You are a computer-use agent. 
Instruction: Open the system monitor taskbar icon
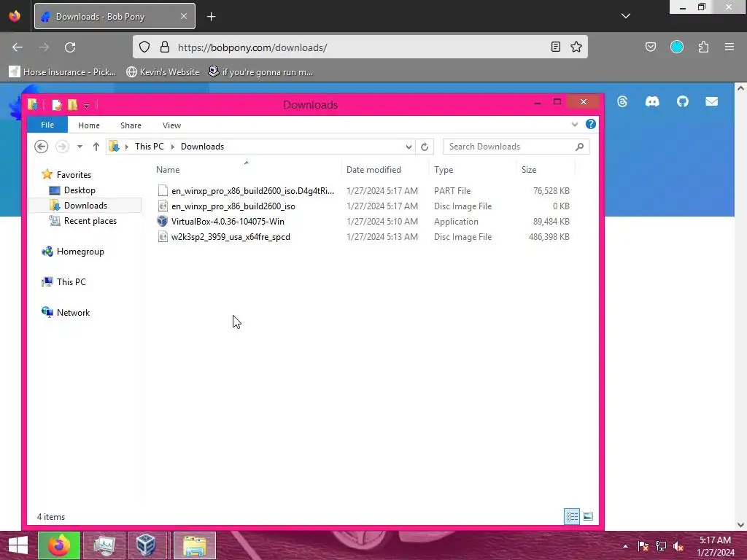point(104,545)
